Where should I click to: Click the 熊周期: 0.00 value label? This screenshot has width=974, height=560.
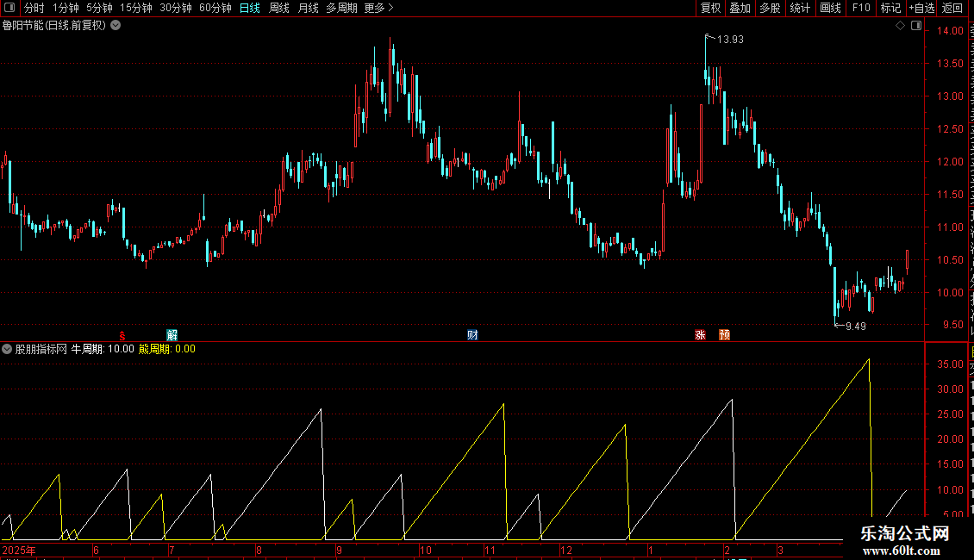click(167, 349)
